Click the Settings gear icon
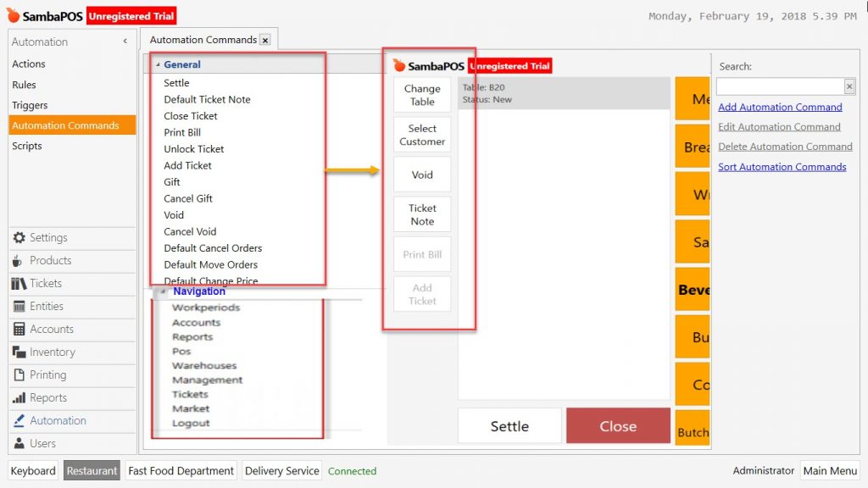868x488 pixels. [x=19, y=237]
